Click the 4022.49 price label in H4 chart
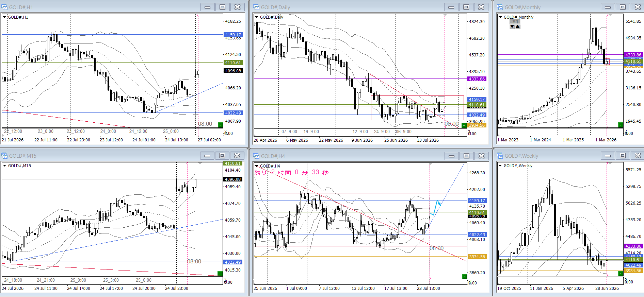This screenshot has height=297, width=644. pyautogui.click(x=477, y=234)
